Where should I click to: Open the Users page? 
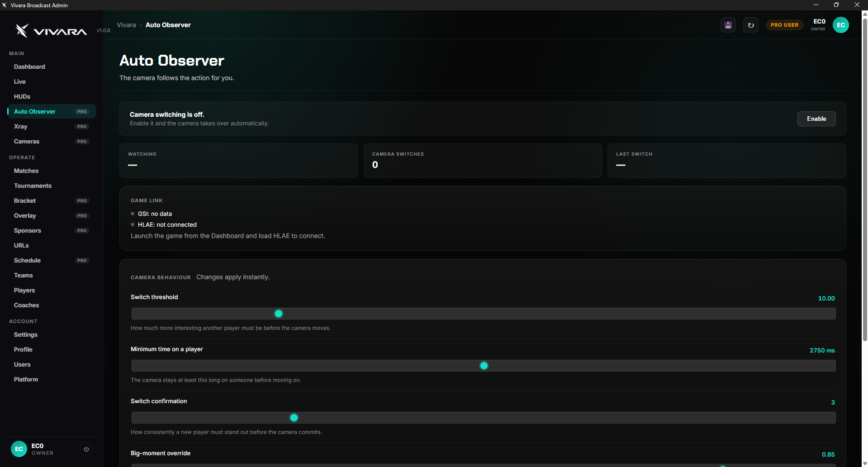pyautogui.click(x=52, y=364)
